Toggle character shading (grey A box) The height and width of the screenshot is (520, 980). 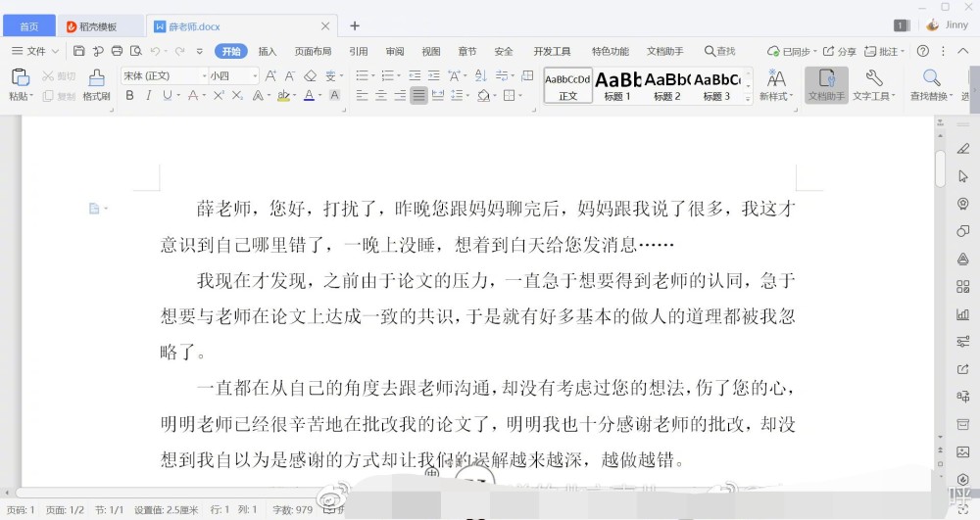[334, 96]
